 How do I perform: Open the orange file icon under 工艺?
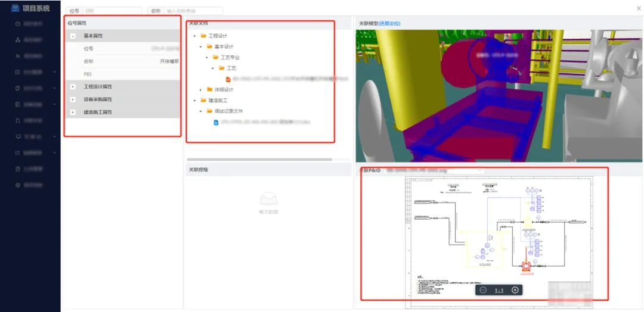click(x=228, y=79)
